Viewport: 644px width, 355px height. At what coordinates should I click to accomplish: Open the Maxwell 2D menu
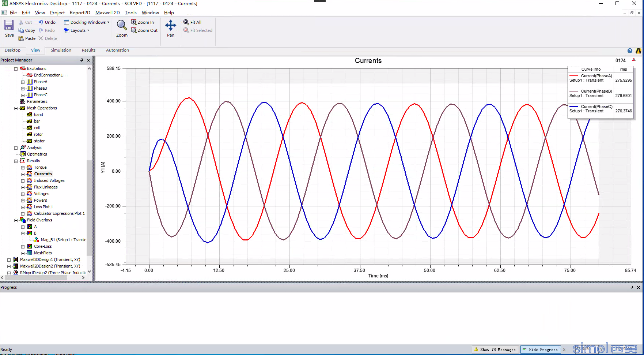(107, 13)
